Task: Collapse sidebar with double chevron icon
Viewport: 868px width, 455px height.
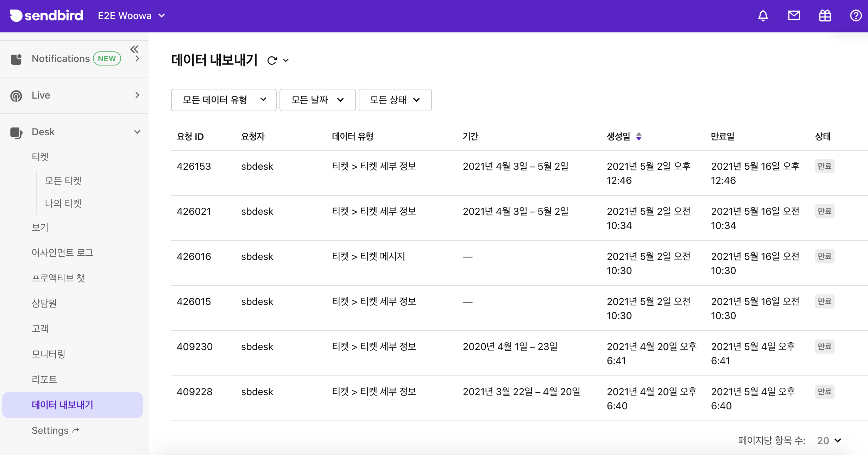Action: coord(134,49)
